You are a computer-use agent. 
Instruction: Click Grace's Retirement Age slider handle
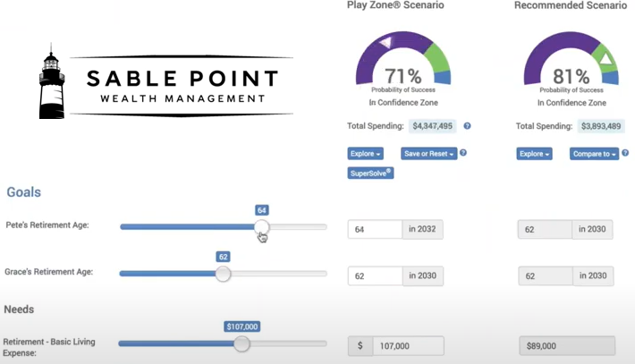pyautogui.click(x=223, y=274)
